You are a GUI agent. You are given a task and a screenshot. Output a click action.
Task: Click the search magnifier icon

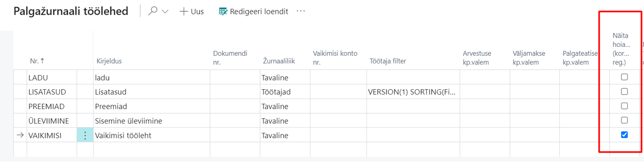pos(153,12)
